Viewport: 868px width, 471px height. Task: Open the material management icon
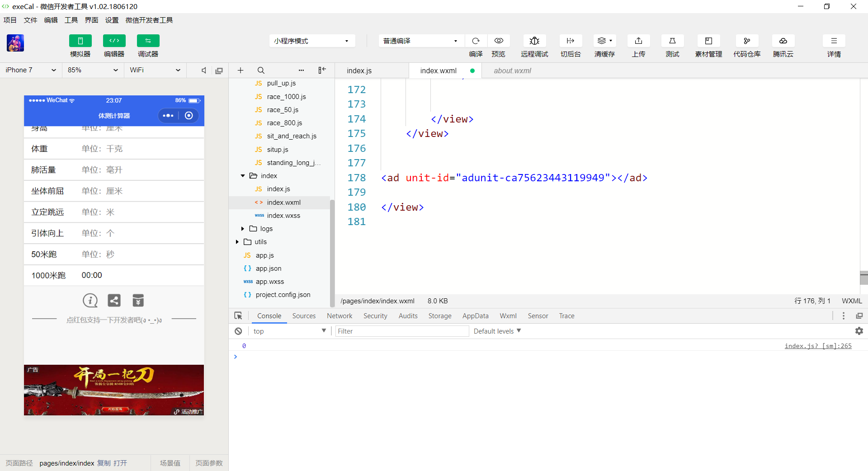tap(708, 41)
